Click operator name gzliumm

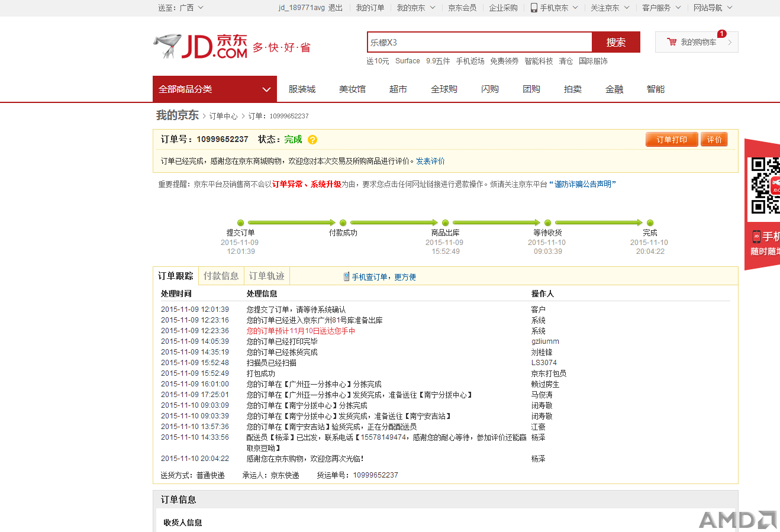[x=545, y=341]
